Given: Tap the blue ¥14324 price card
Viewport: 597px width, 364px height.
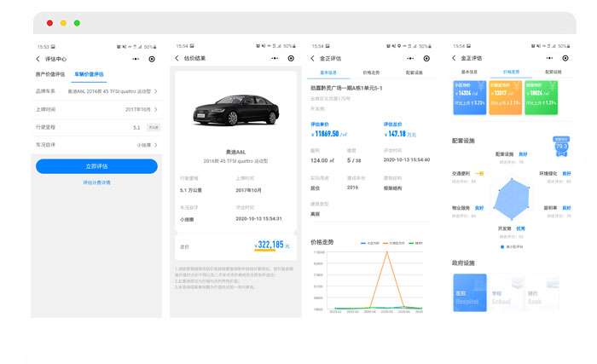Looking at the screenshot, I should (470, 97).
